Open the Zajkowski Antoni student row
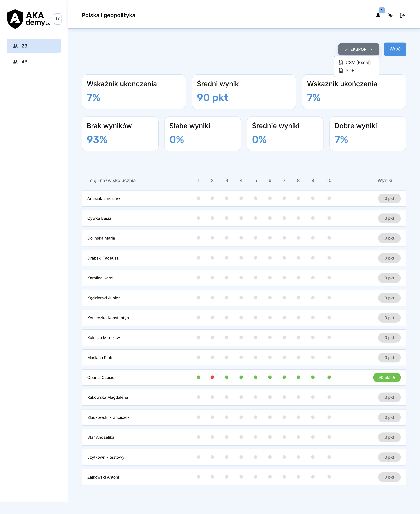This screenshot has width=420, height=514. (x=103, y=477)
